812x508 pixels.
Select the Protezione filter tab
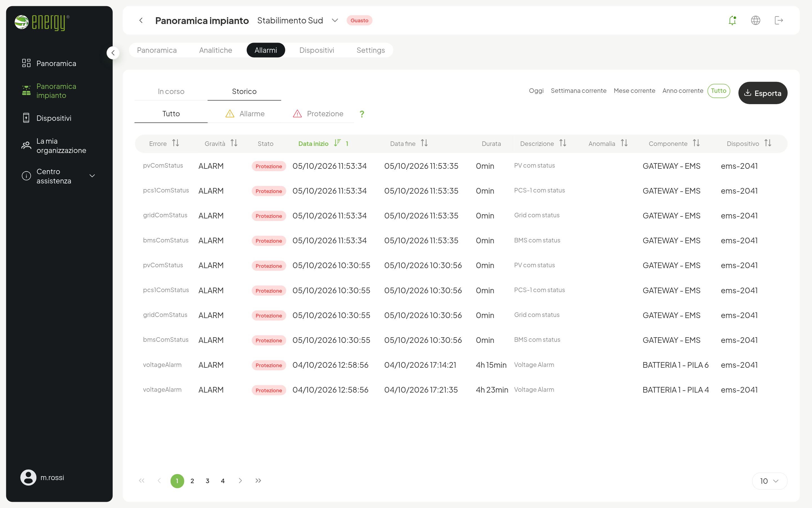click(318, 114)
